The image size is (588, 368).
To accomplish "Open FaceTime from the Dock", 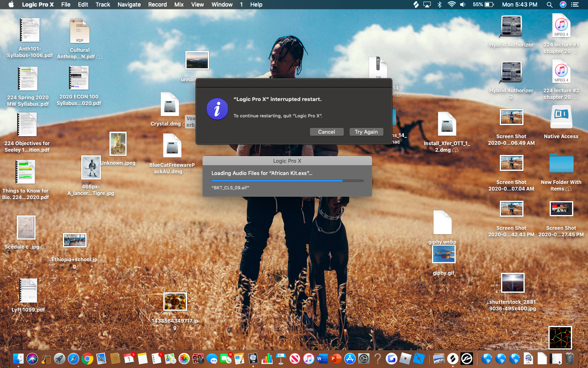I will click(x=226, y=359).
